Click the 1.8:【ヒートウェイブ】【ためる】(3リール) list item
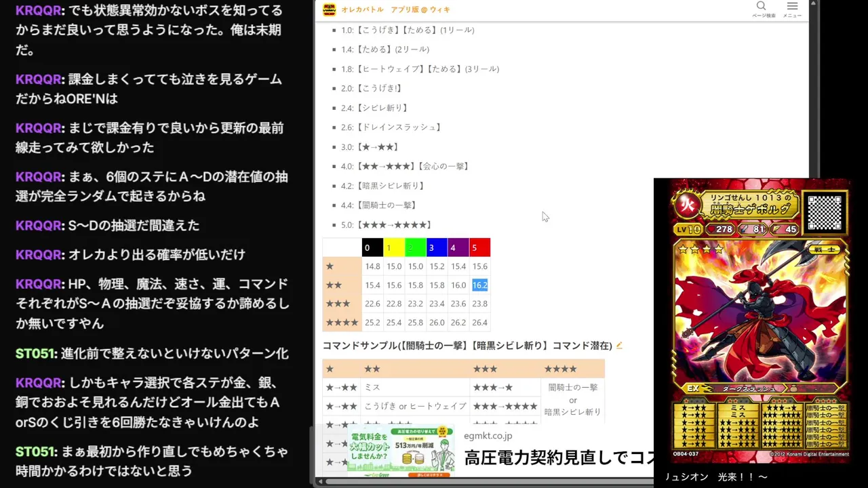The width and height of the screenshot is (868, 488). (420, 69)
